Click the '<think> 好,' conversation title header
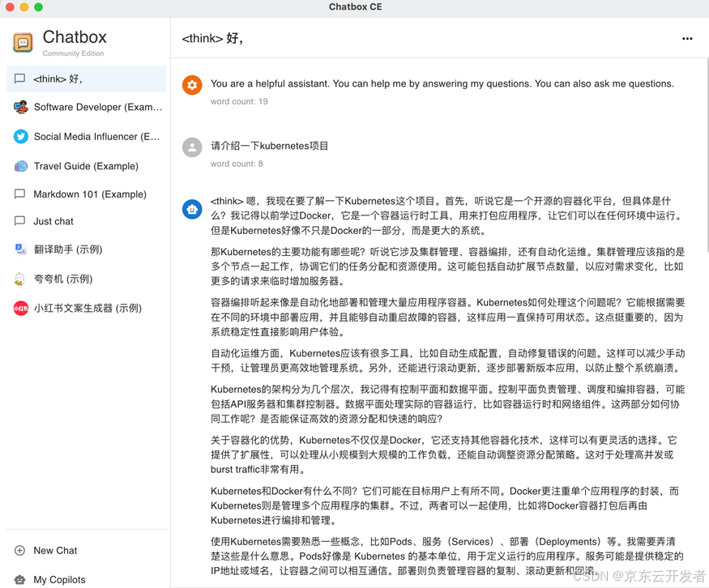 click(x=212, y=38)
